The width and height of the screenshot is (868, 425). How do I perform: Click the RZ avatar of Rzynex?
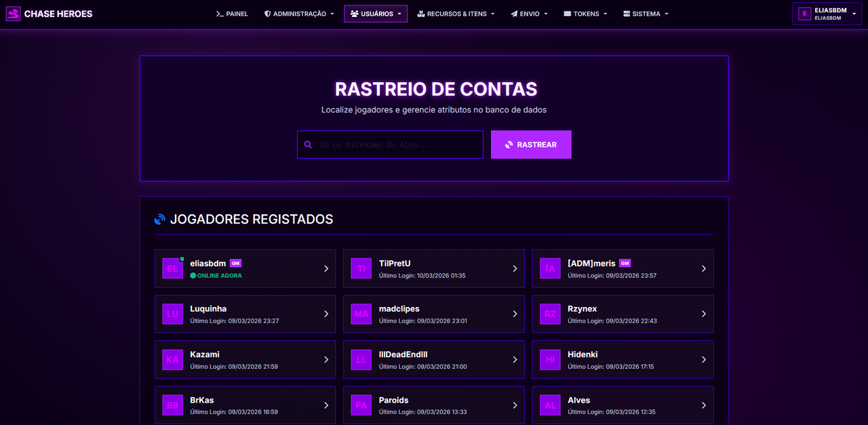click(x=550, y=314)
